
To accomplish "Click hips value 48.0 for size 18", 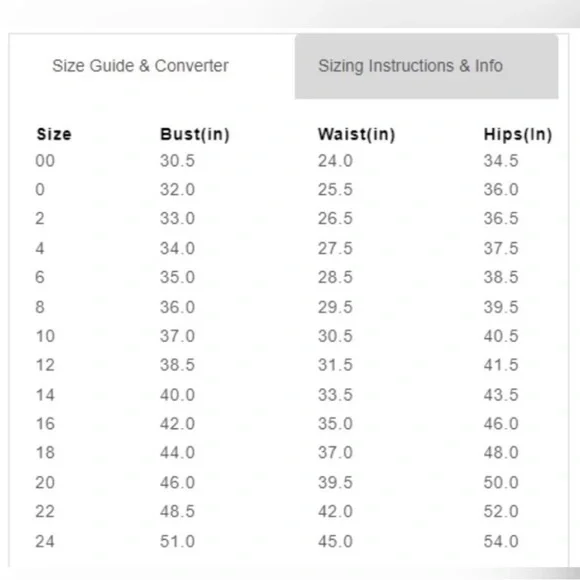I will click(x=501, y=452).
